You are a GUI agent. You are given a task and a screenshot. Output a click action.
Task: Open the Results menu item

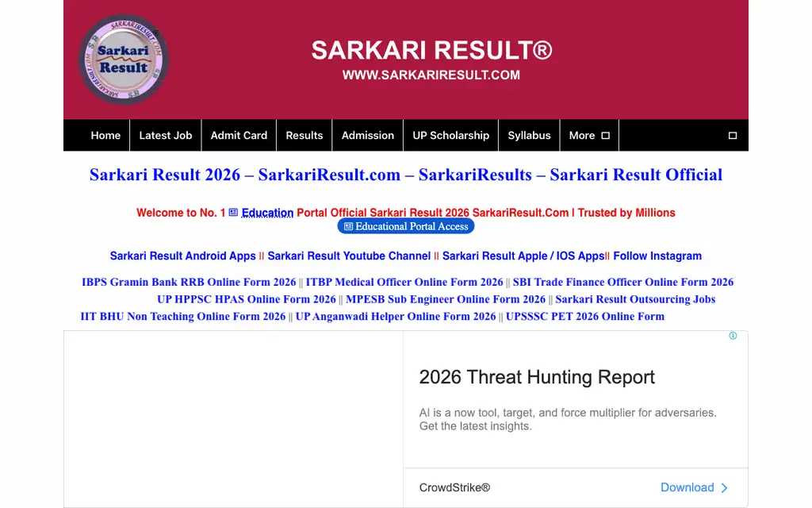[304, 135]
